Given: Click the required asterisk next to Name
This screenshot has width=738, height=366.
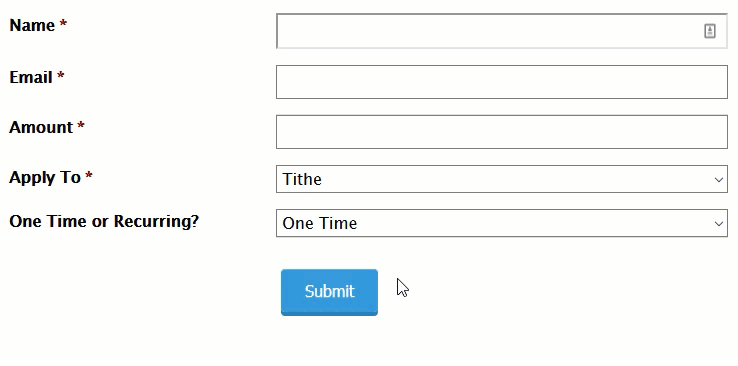Looking at the screenshot, I should pyautogui.click(x=63, y=24).
